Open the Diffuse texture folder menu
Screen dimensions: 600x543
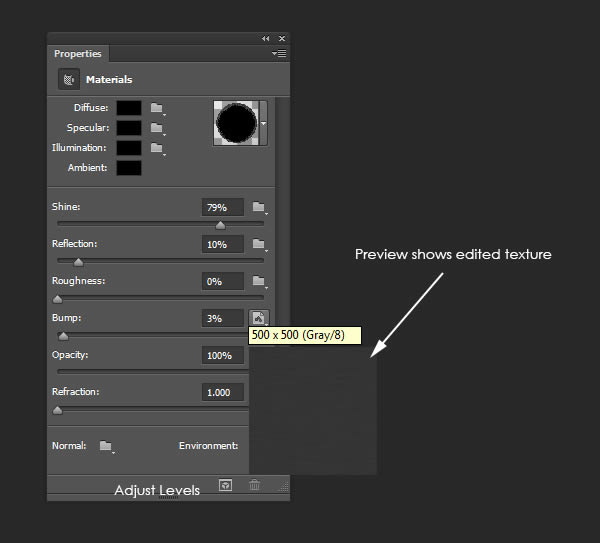[x=157, y=108]
